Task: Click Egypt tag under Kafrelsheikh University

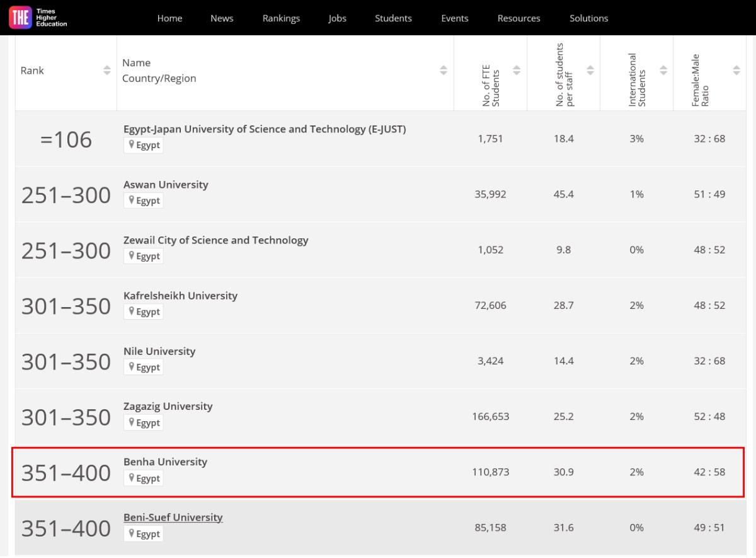Action: 144,311
